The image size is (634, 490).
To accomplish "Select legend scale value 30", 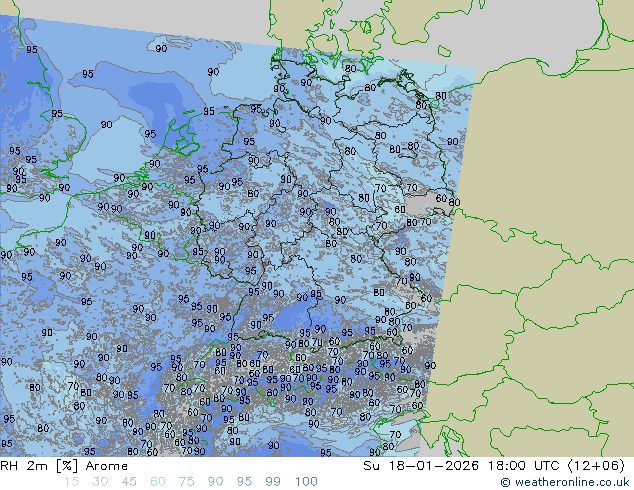I will 100,482.
